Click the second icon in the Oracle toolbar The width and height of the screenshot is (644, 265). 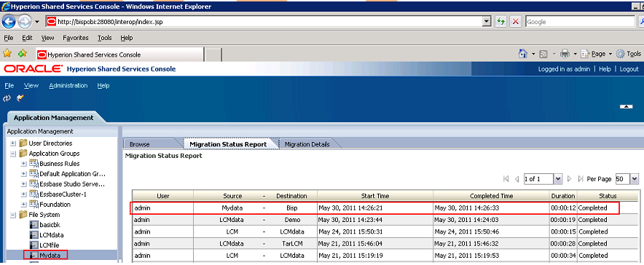click(20, 98)
